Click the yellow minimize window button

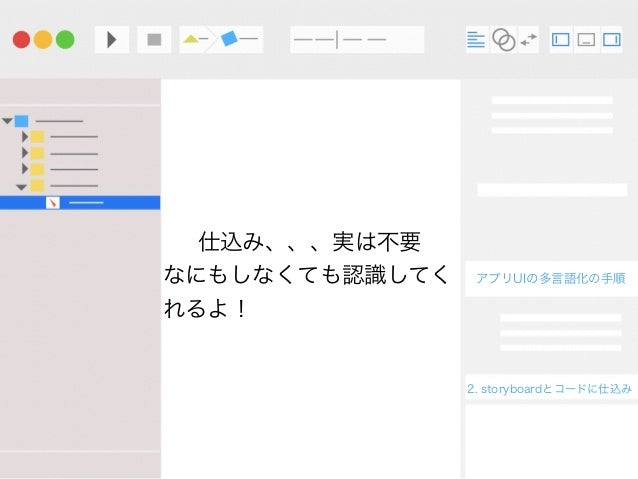[43, 40]
